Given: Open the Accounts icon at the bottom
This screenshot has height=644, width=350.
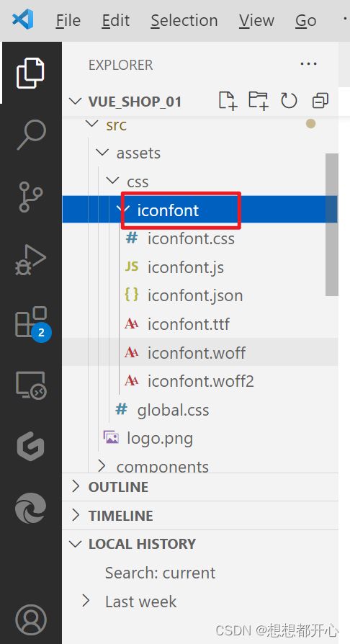Looking at the screenshot, I should tap(31, 620).
